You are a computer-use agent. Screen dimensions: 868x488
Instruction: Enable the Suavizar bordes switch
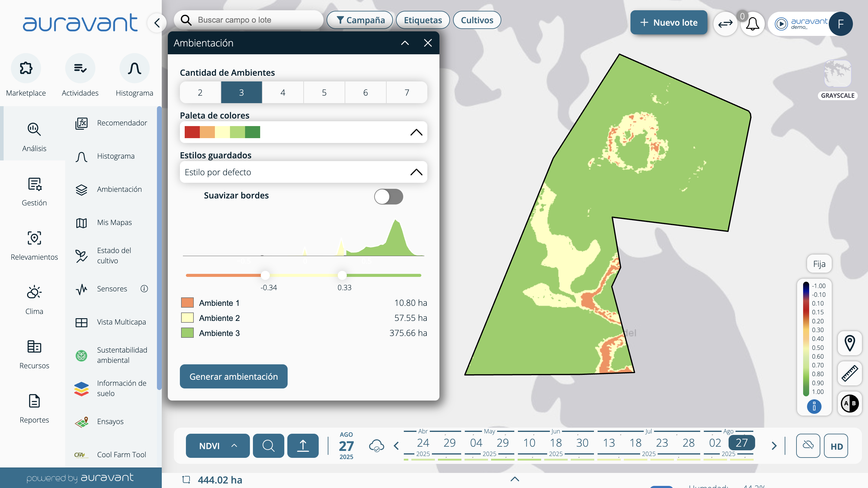388,196
